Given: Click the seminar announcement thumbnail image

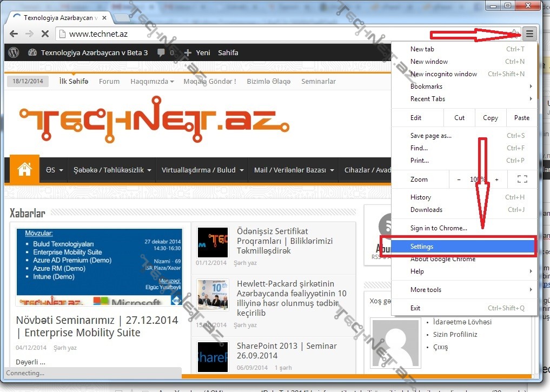Looking at the screenshot, I should point(100,267).
